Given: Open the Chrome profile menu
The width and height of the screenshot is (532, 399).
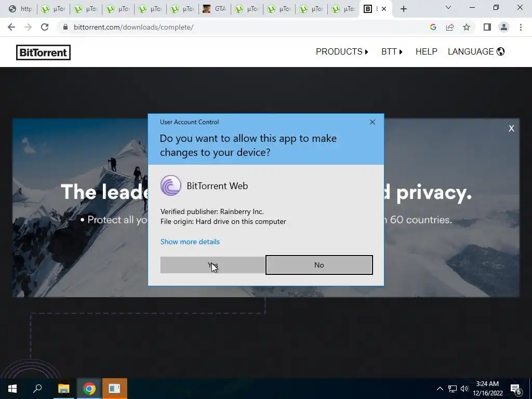Looking at the screenshot, I should click(504, 27).
